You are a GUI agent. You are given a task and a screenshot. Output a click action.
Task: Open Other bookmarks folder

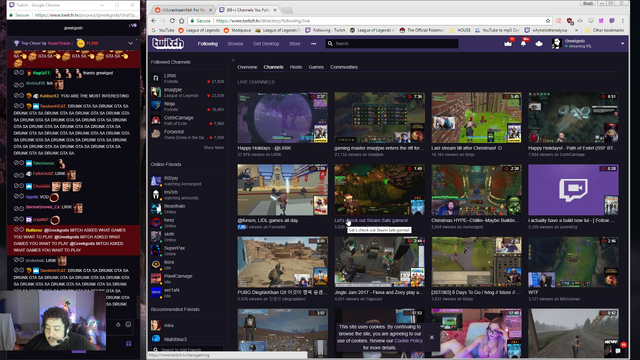(x=604, y=30)
